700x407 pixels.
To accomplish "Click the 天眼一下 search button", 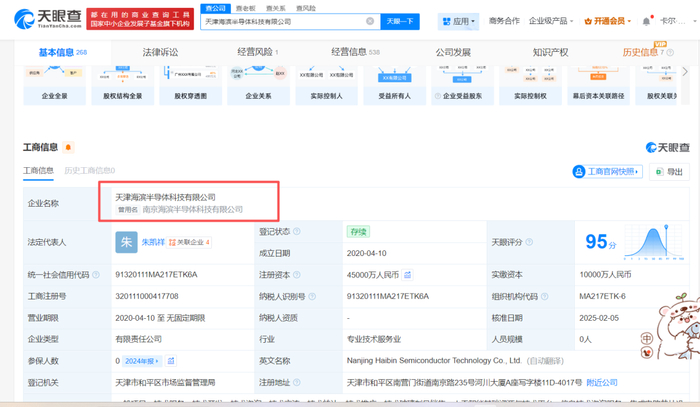I will 400,21.
